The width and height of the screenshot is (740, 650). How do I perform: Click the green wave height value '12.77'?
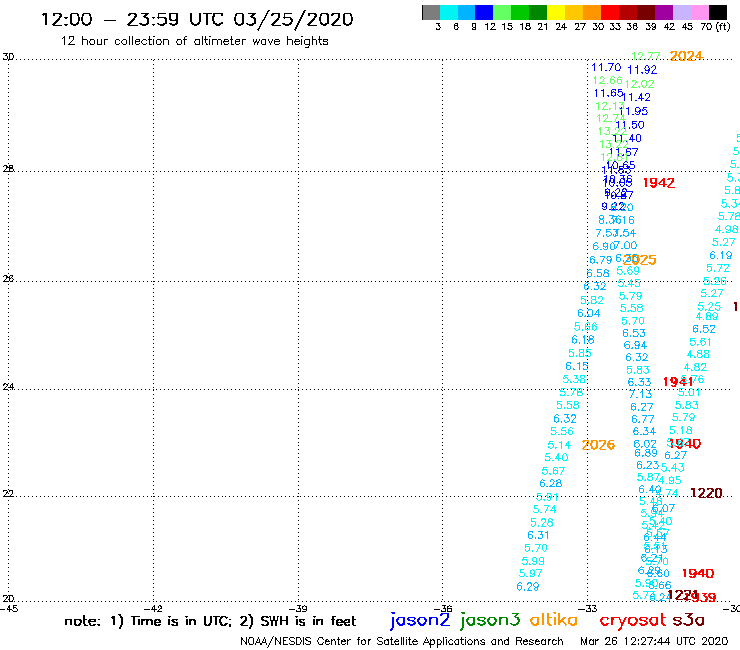tap(646, 56)
